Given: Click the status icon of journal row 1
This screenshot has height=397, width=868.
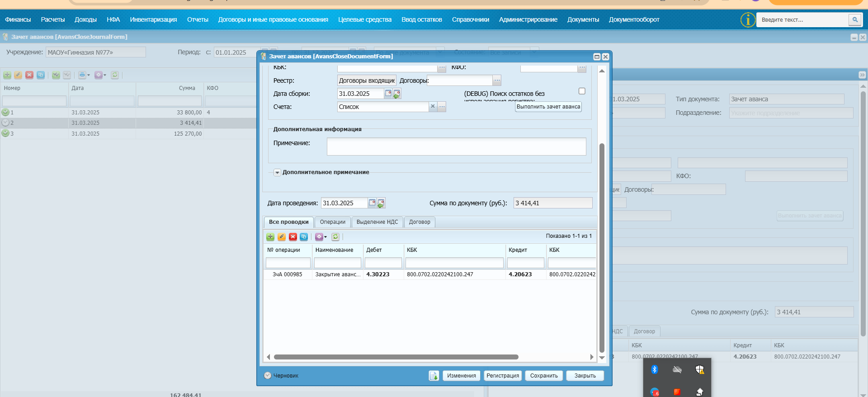Looking at the screenshot, I should [x=5, y=112].
